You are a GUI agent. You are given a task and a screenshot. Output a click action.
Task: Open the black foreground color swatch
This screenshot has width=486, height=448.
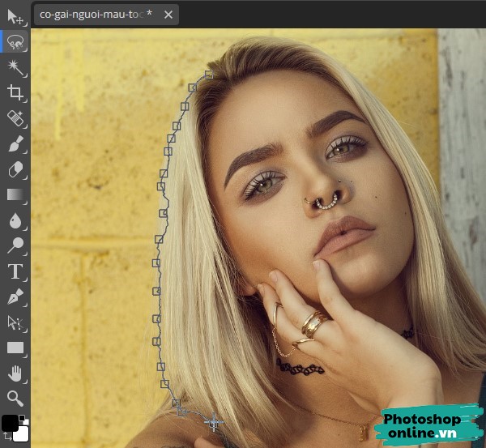(x=10, y=423)
